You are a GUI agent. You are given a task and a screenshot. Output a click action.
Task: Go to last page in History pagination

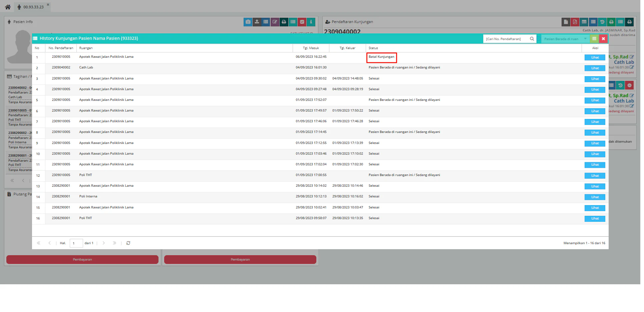coord(114,243)
